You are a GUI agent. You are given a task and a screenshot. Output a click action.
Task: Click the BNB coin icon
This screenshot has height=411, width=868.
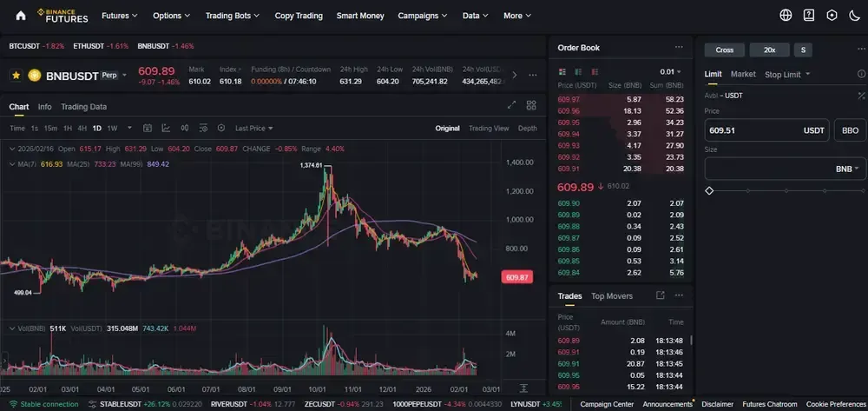35,76
